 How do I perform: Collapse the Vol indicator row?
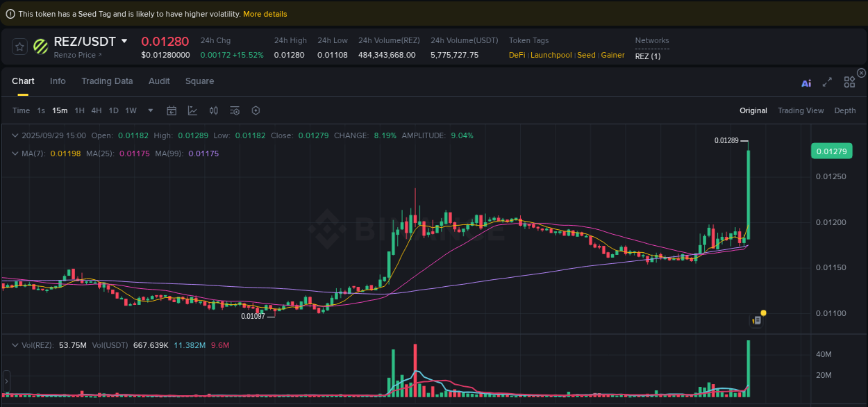pos(15,344)
